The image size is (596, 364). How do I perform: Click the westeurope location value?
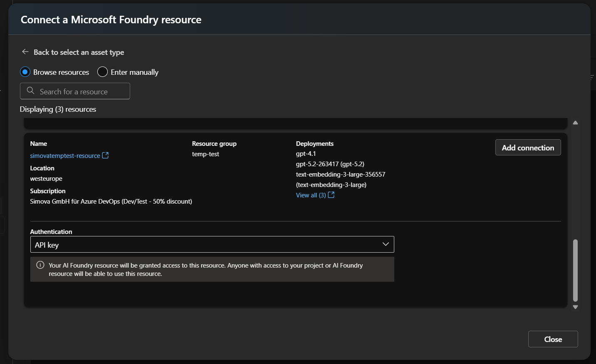(x=46, y=179)
